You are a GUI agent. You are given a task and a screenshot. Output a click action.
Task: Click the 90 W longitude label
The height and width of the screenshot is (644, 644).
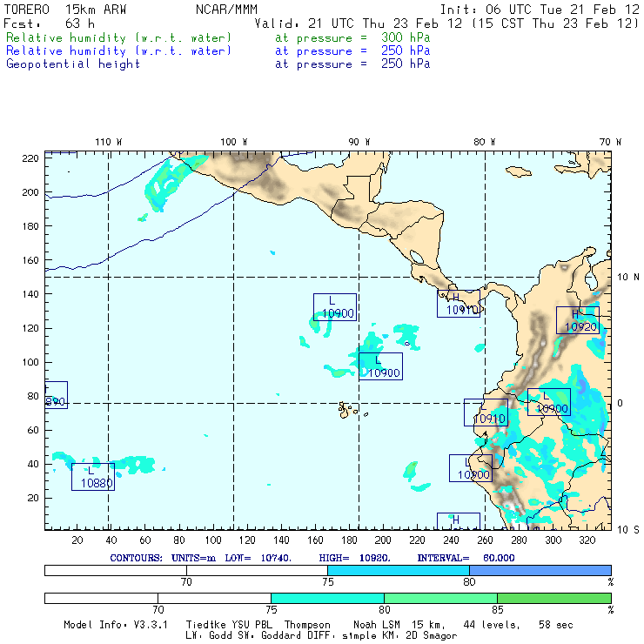pyautogui.click(x=359, y=142)
